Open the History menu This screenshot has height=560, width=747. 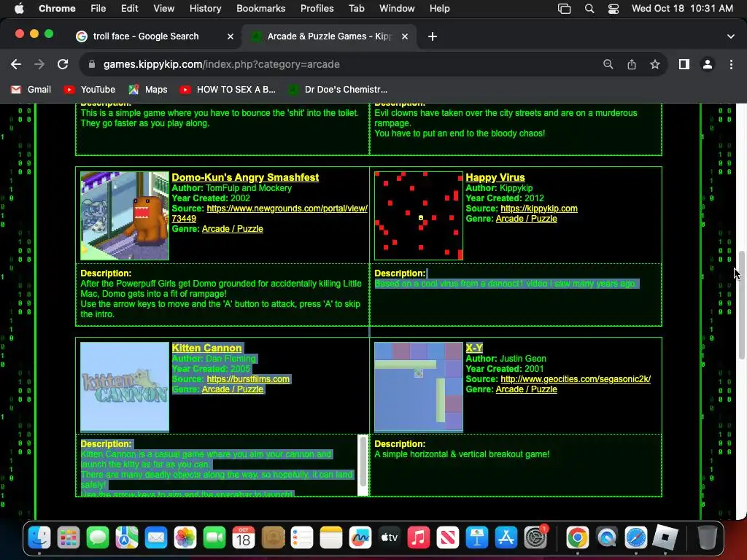[x=205, y=9]
